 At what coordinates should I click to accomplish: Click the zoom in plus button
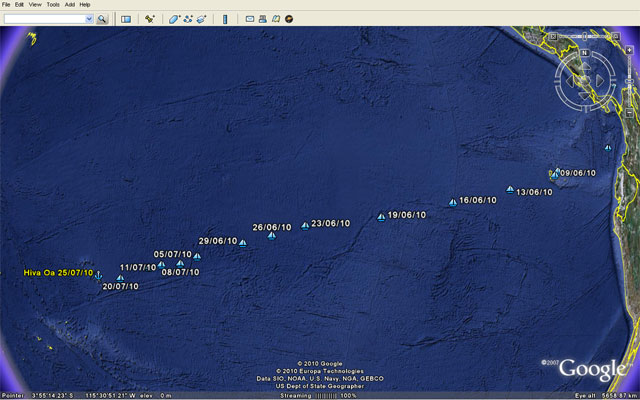click(x=630, y=50)
